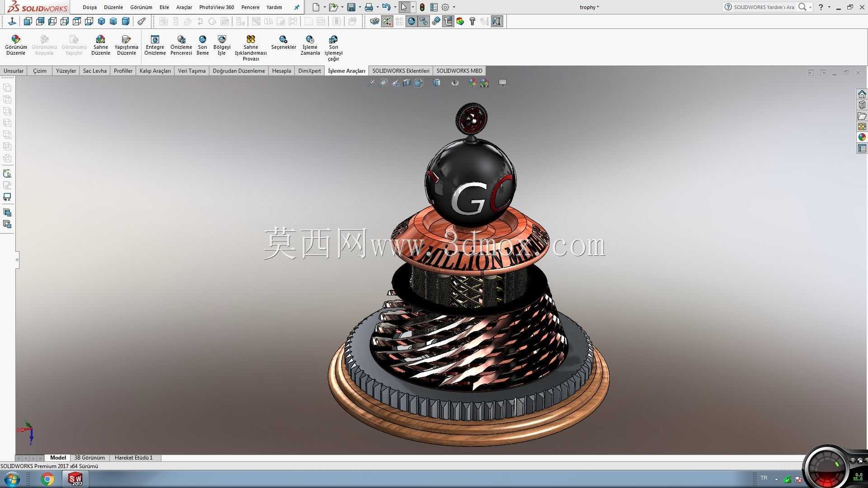This screenshot has width=868, height=488.
Task: Open the File Explorer task pane icon
Action: click(862, 116)
